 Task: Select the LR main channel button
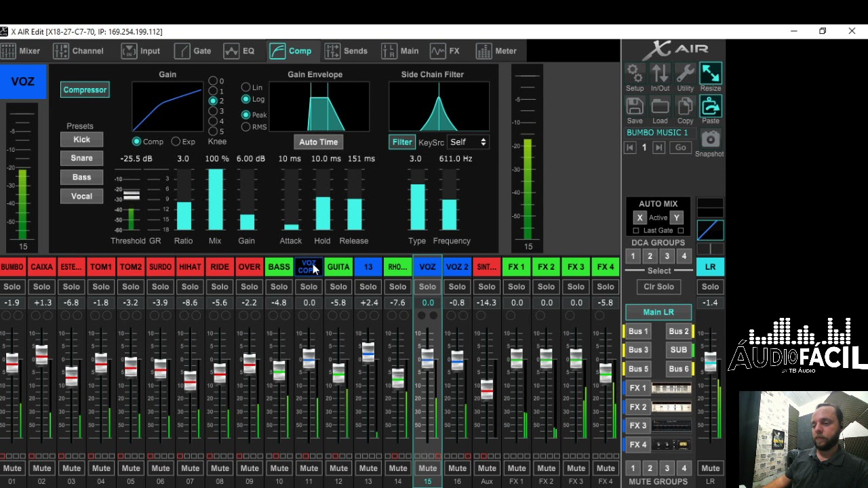[710, 267]
